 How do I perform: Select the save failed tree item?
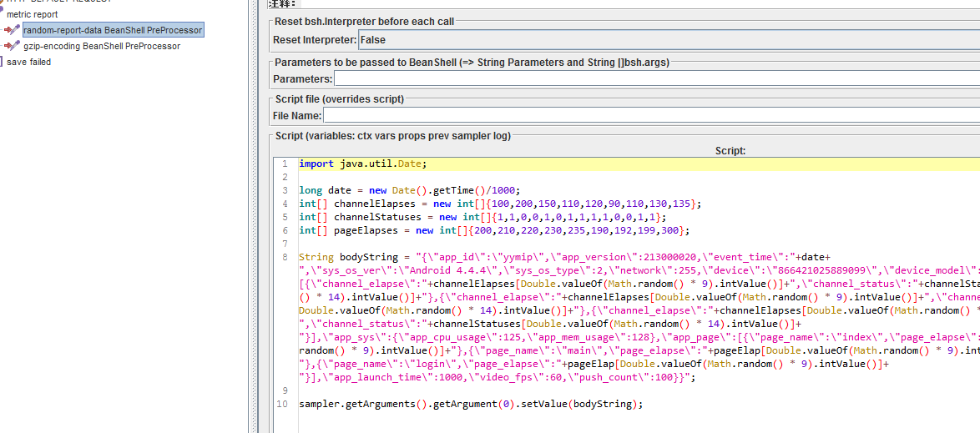coord(28,62)
